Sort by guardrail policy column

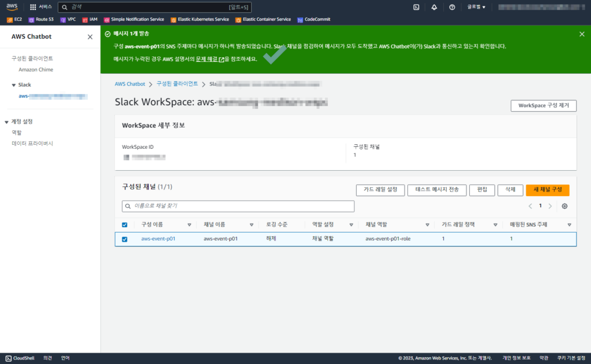point(495,225)
